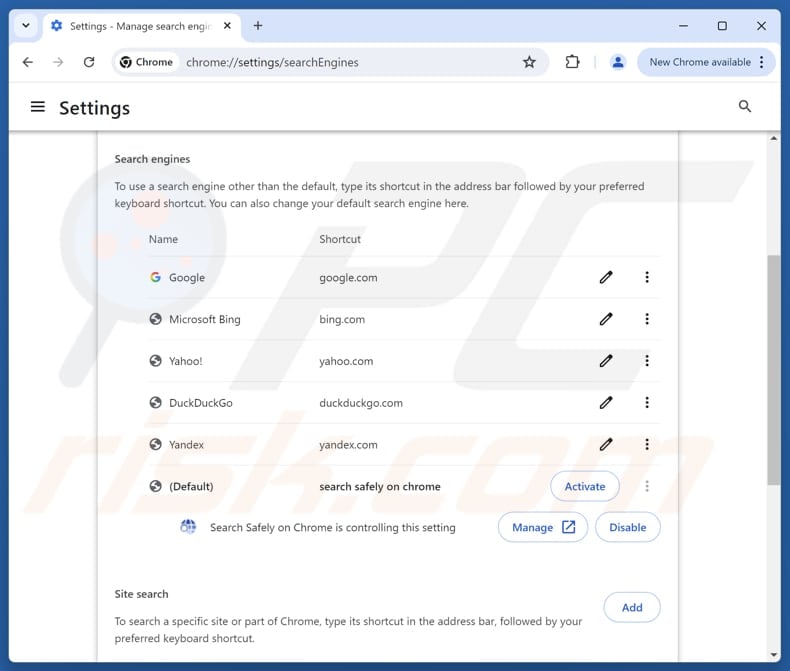Click the Chrome site info chip

tap(147, 62)
